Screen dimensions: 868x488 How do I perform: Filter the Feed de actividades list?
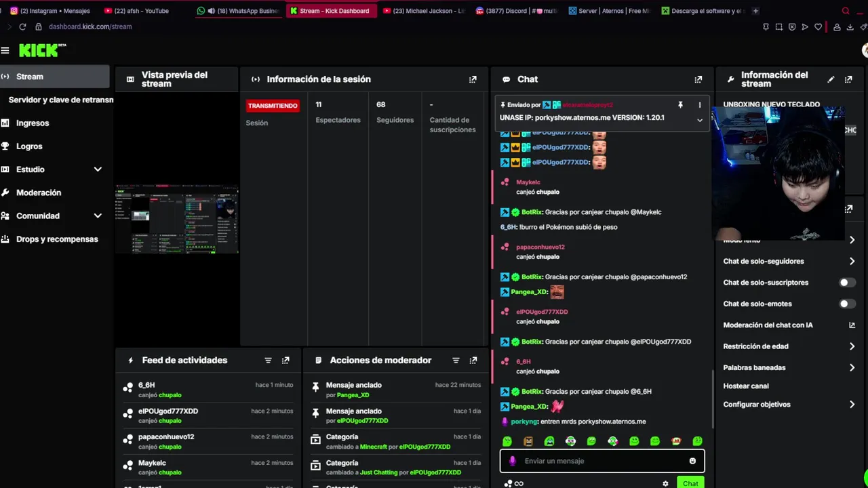[x=268, y=361]
